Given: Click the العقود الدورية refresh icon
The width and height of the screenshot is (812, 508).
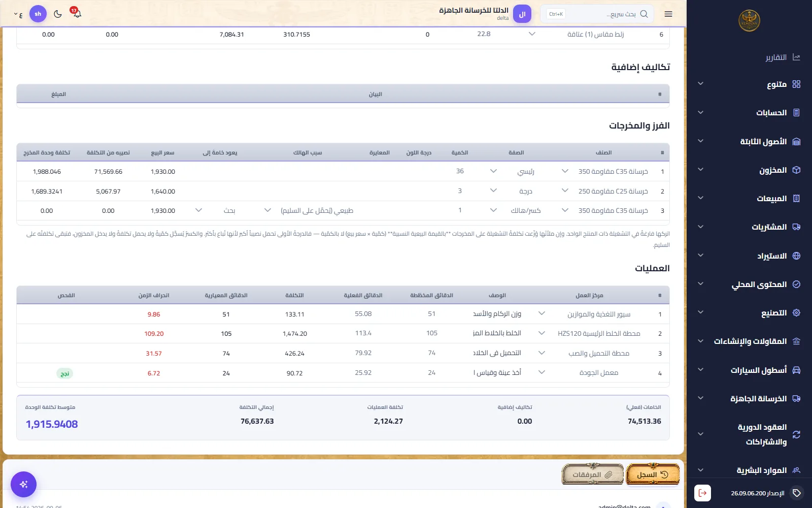Looking at the screenshot, I should pos(796,434).
